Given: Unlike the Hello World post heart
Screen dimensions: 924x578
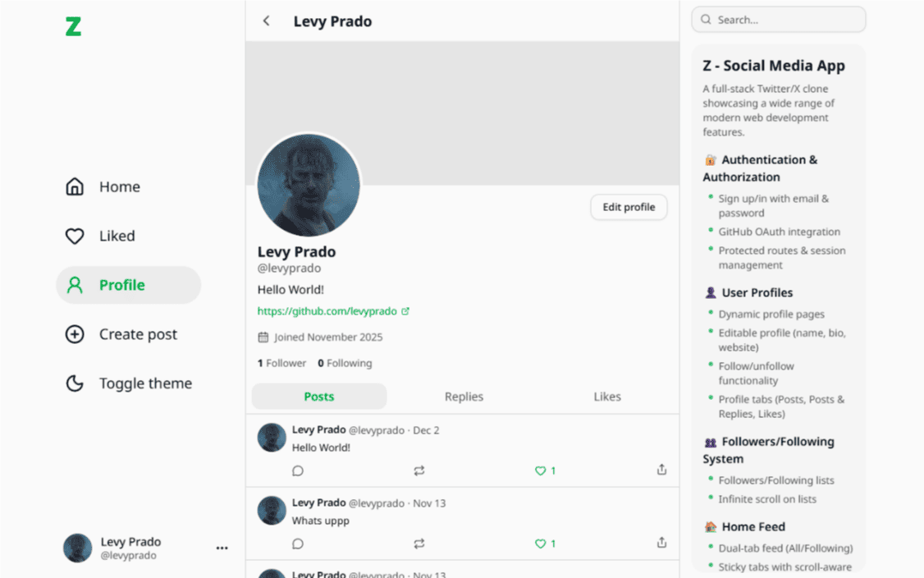Looking at the screenshot, I should point(539,470).
